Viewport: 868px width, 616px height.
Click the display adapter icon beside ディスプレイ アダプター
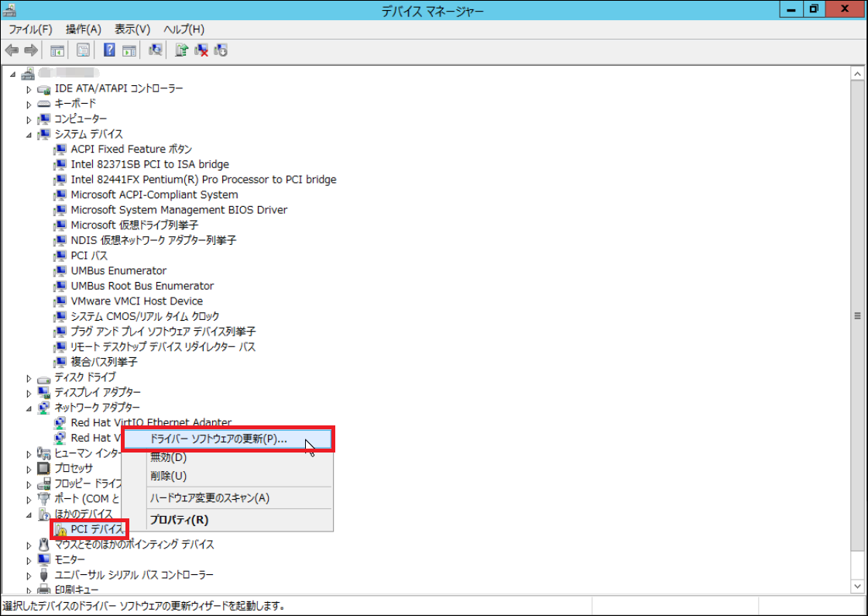tap(44, 393)
